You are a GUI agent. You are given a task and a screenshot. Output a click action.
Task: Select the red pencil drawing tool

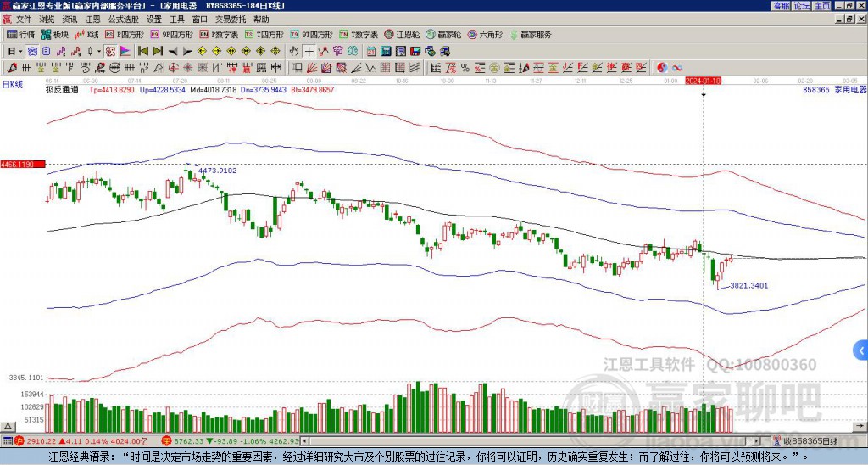point(12,68)
